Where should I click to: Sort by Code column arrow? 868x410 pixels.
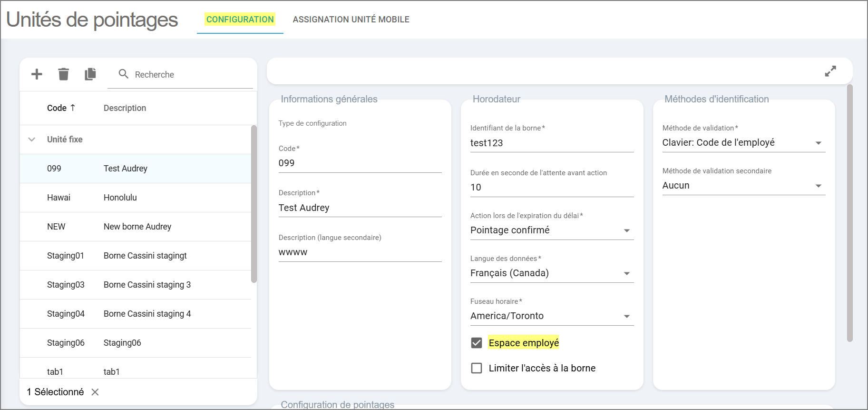coord(73,108)
